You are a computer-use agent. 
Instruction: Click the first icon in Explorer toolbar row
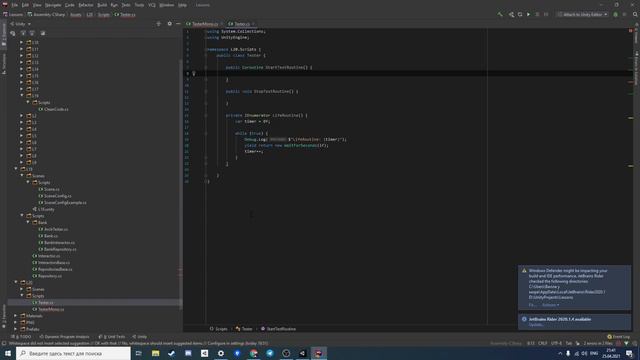point(13,33)
